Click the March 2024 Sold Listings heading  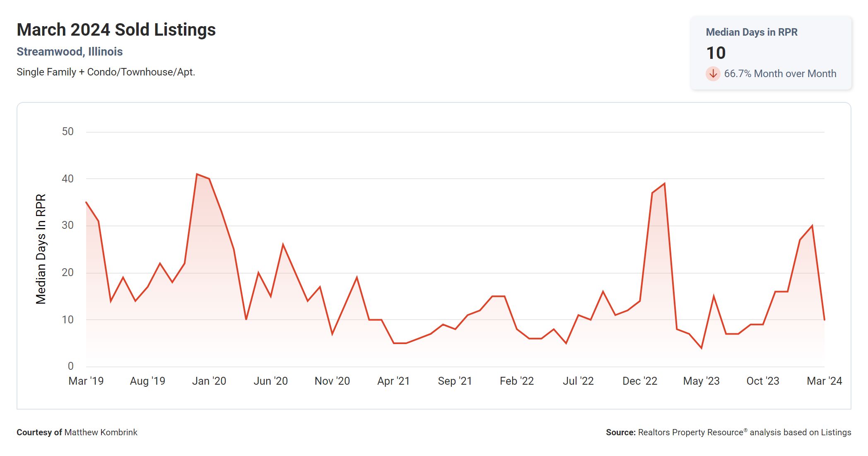point(116,30)
